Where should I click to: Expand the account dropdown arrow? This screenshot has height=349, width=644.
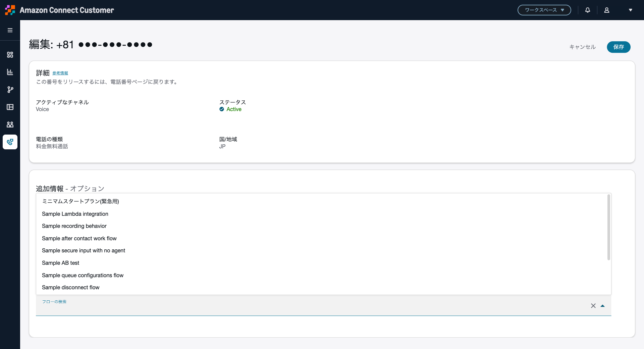(631, 10)
